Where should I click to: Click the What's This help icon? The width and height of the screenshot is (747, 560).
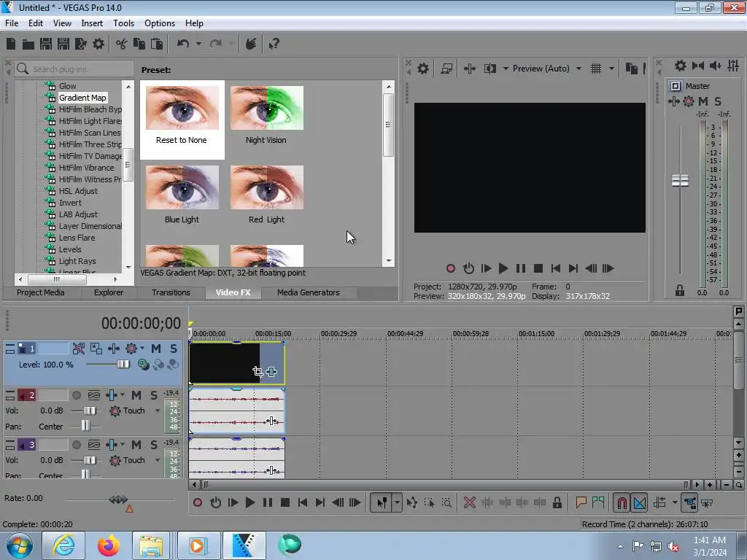coord(274,44)
